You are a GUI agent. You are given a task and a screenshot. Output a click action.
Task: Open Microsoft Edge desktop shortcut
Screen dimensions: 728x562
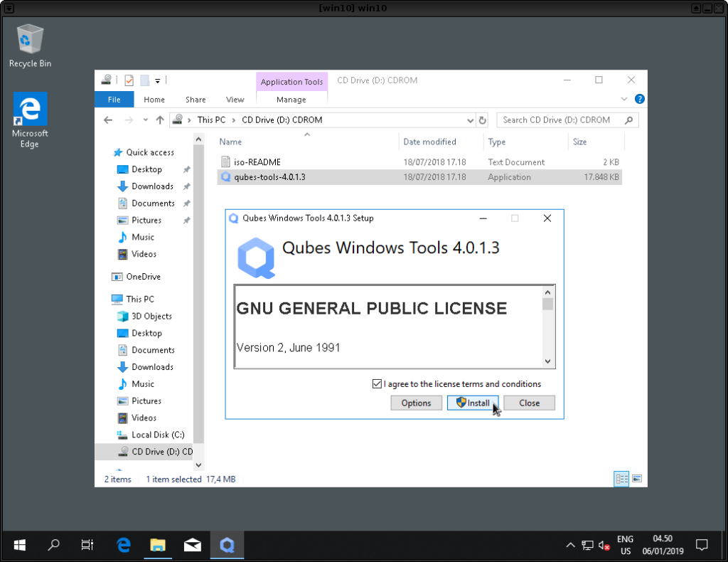tap(30, 120)
